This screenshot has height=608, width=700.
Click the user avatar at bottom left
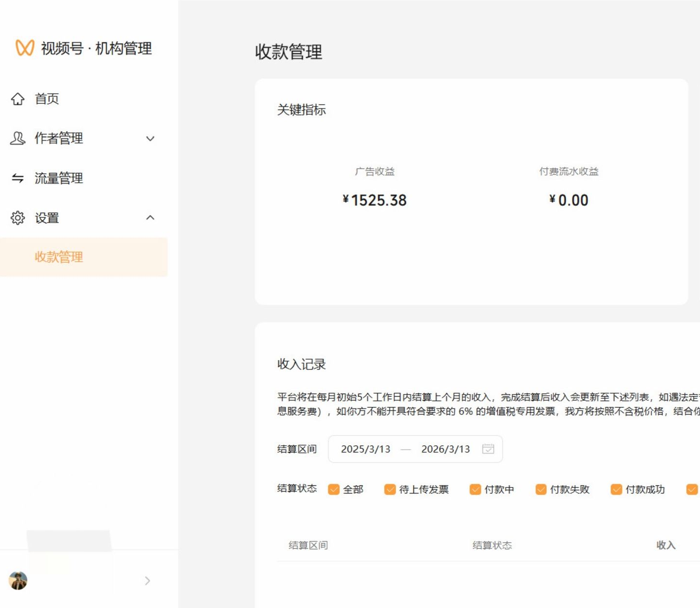[18, 580]
